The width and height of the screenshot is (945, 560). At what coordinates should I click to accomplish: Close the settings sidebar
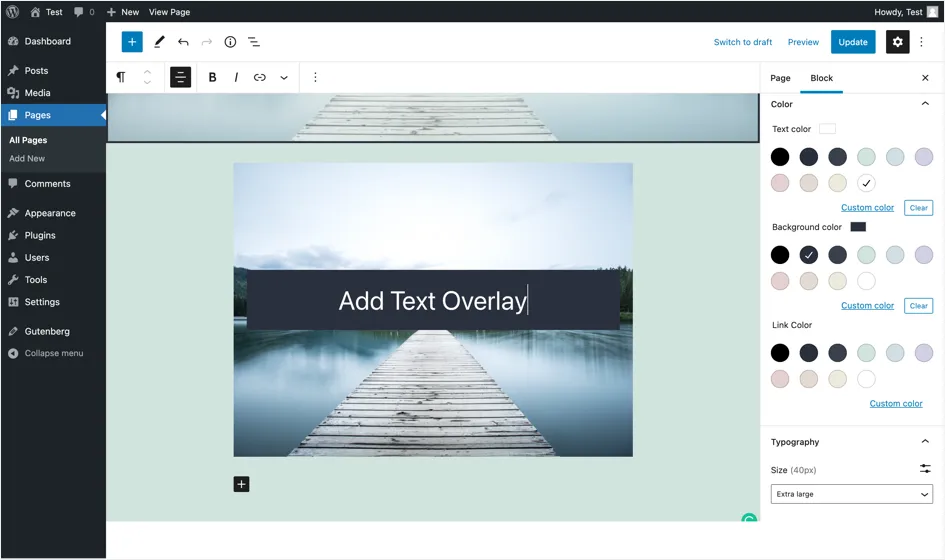[925, 78]
